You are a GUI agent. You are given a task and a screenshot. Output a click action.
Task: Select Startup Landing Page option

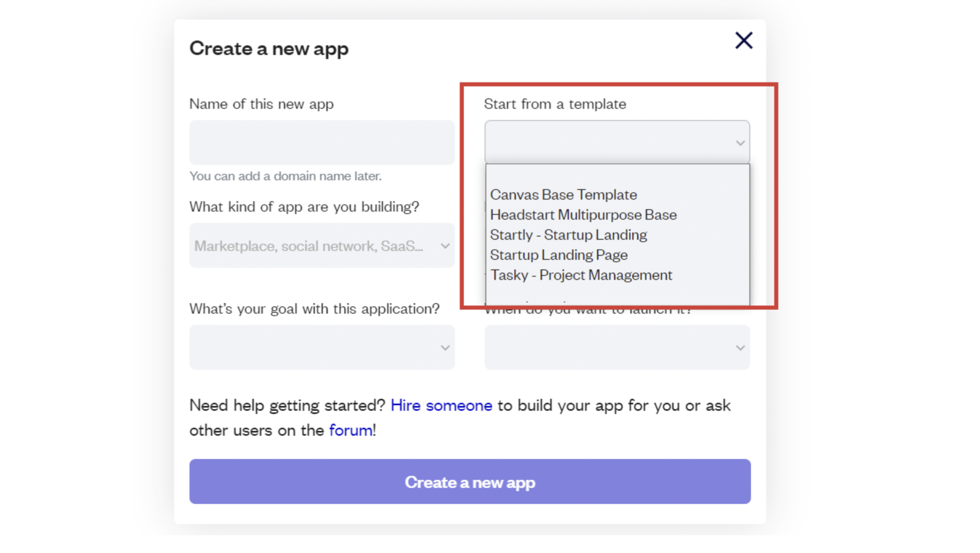(x=559, y=255)
